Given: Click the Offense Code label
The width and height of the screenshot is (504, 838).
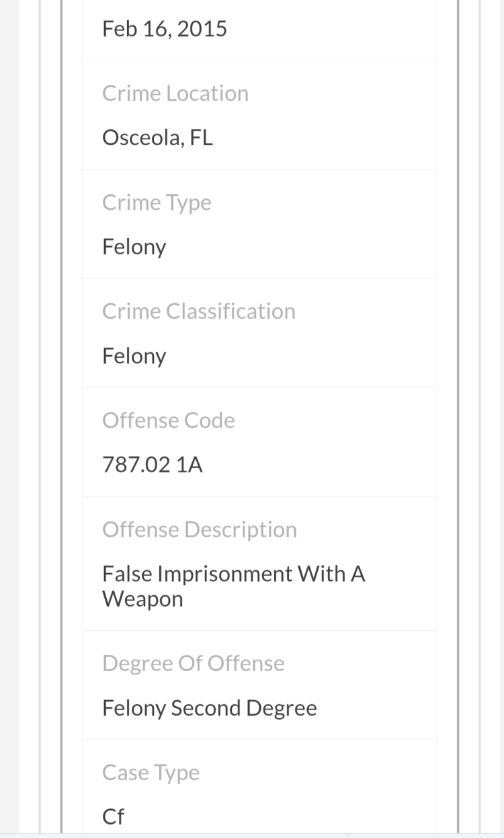Looking at the screenshot, I should tap(168, 420).
